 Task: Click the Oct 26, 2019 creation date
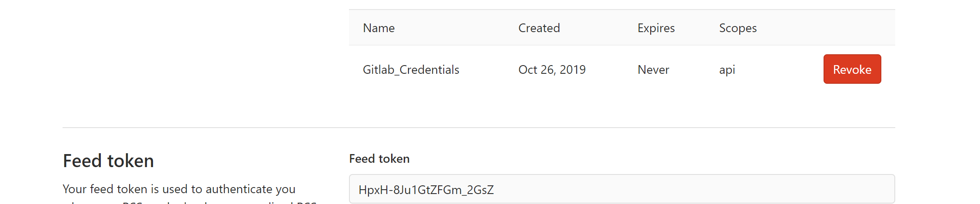551,70
